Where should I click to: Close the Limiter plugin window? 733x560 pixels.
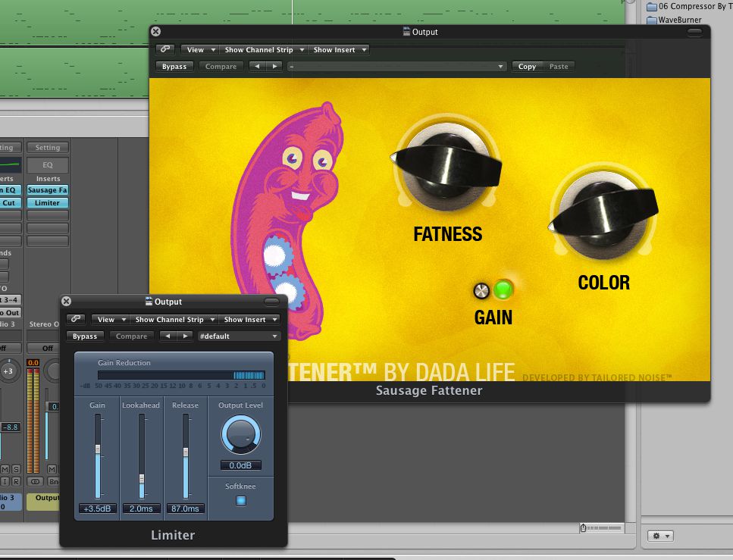[x=67, y=301]
